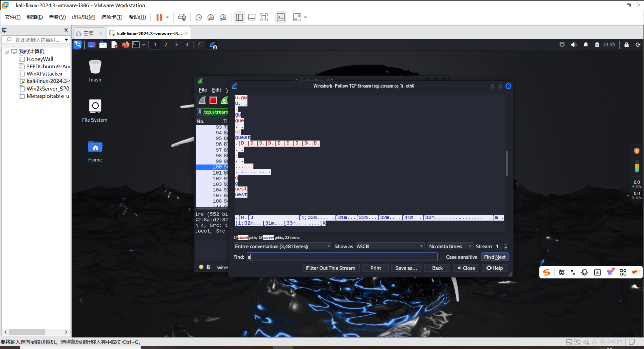Open the terminal emulator panel icon

(136, 45)
